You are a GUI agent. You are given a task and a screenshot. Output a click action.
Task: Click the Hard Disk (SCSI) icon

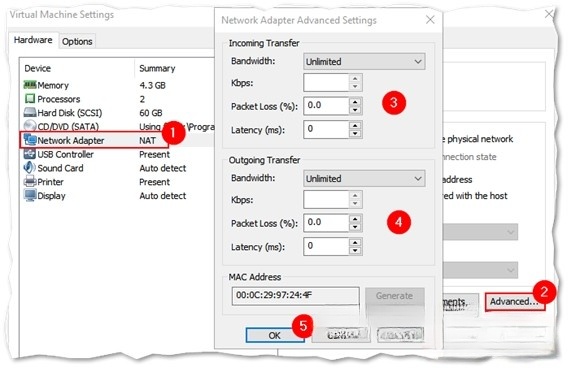pos(30,113)
